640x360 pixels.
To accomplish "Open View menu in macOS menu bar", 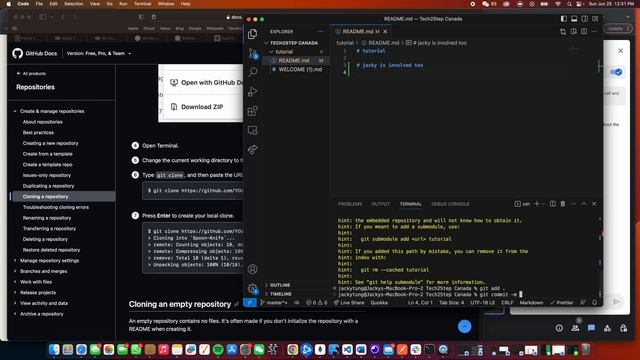I will pos(95,4).
